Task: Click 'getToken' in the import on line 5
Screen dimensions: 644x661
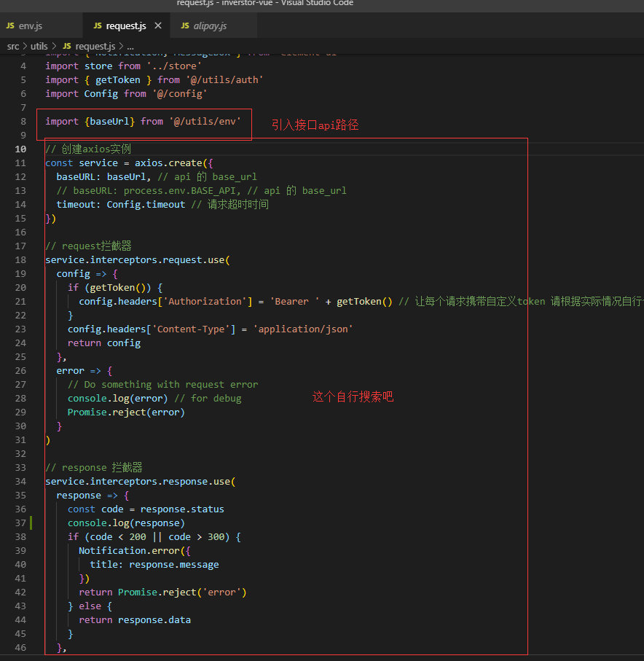Action: (x=117, y=80)
